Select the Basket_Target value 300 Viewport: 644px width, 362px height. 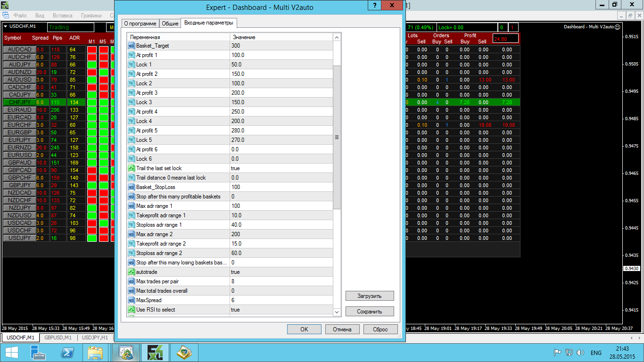[281, 46]
